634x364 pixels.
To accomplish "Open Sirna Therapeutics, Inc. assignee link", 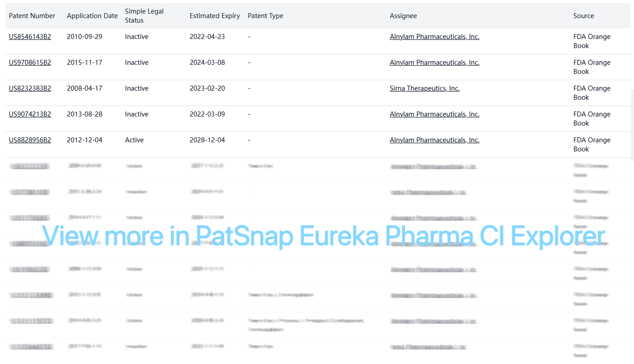I will pos(424,88).
